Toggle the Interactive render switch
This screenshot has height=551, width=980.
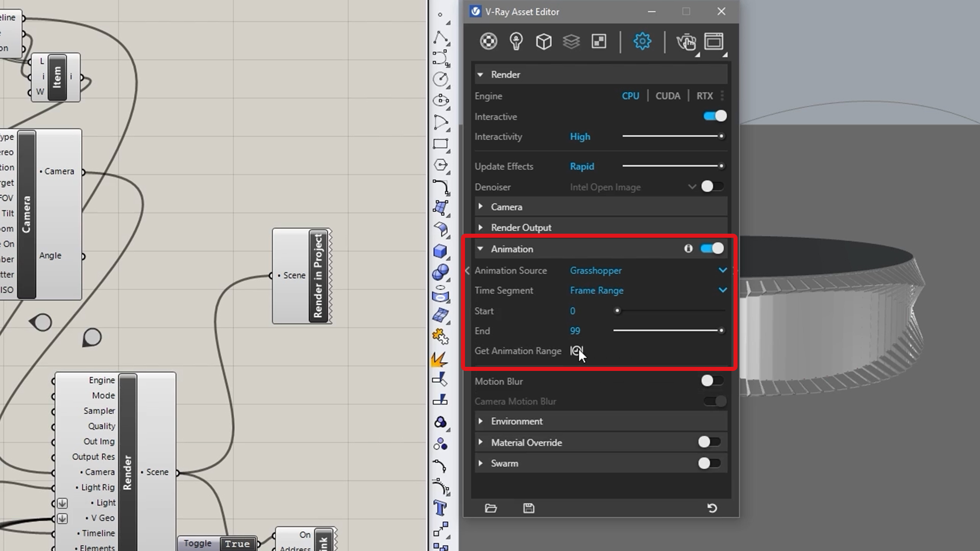click(x=715, y=116)
